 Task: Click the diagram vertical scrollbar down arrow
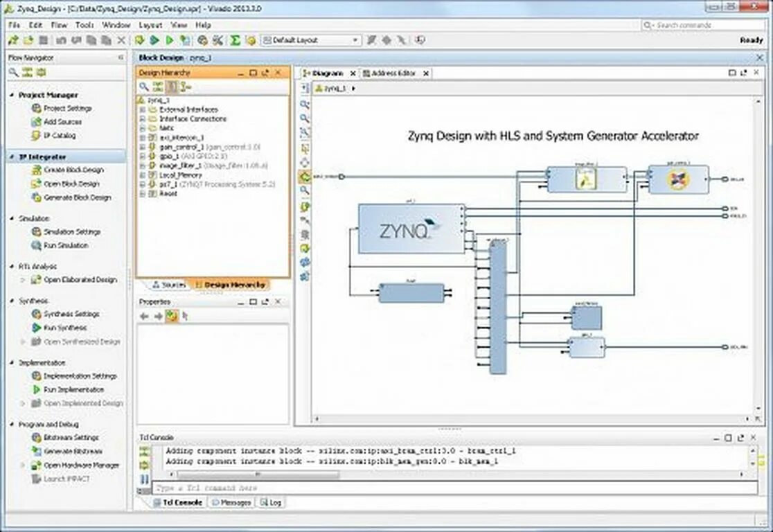click(758, 409)
